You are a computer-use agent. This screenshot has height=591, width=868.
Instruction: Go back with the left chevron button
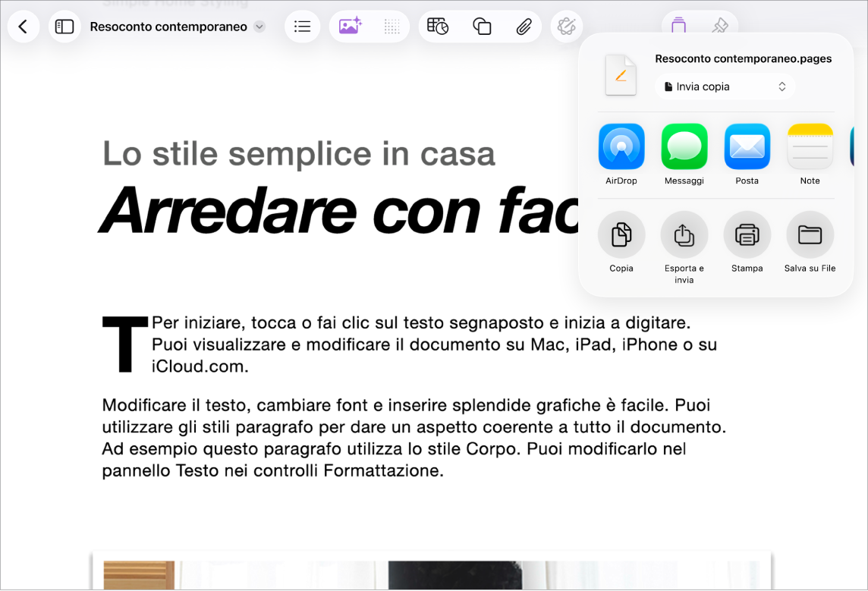(24, 27)
